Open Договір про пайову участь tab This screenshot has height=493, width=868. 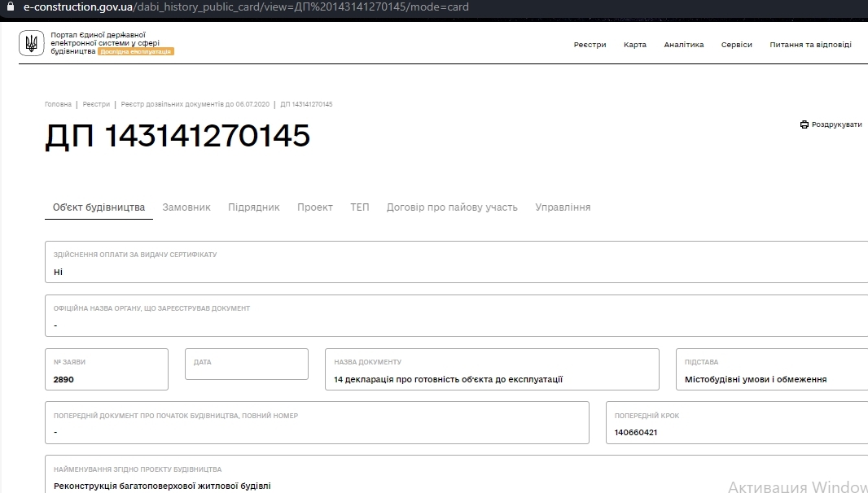click(452, 207)
